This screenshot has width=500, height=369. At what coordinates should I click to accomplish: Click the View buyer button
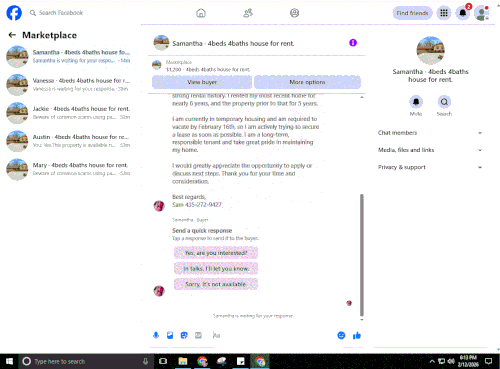pyautogui.click(x=202, y=82)
